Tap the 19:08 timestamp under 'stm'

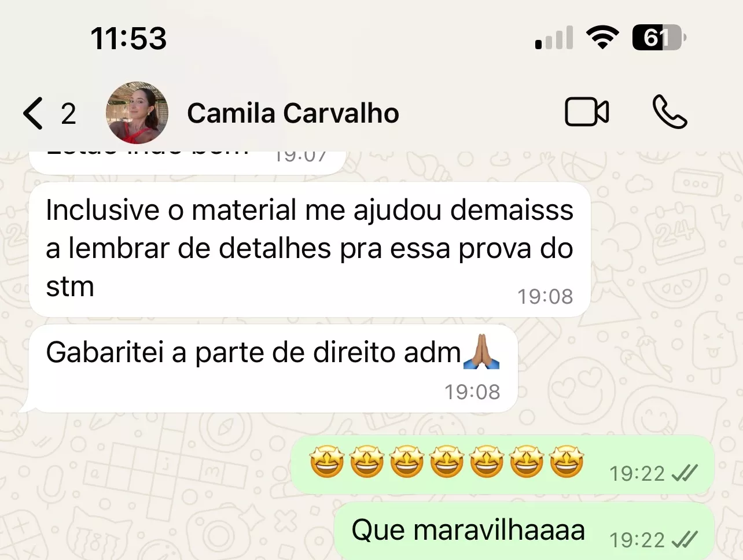545,296
